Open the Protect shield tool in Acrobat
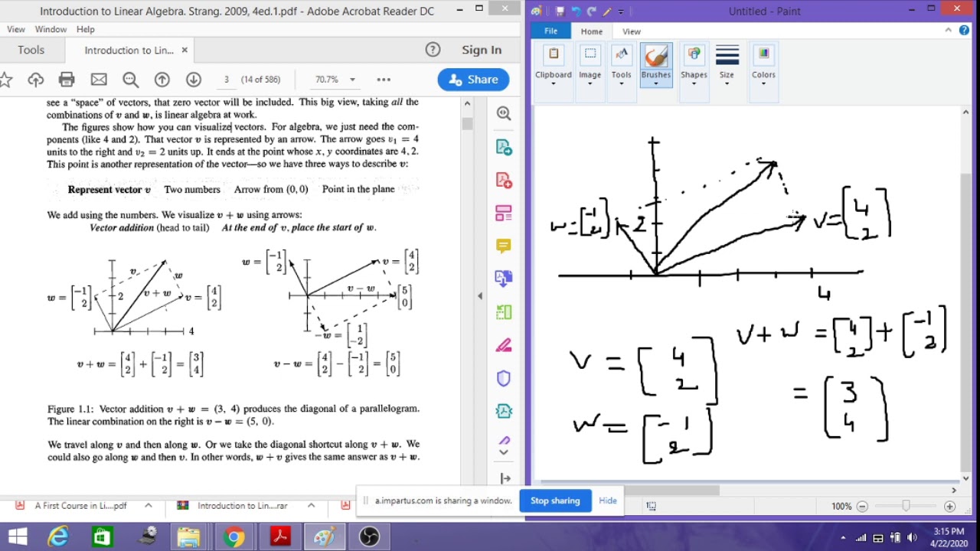This screenshot has width=980, height=551. tap(504, 378)
